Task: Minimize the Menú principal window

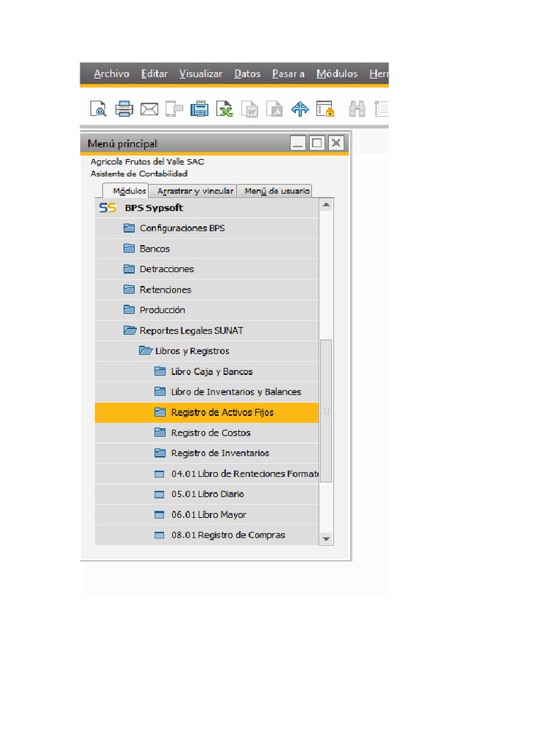Action: pos(298,143)
